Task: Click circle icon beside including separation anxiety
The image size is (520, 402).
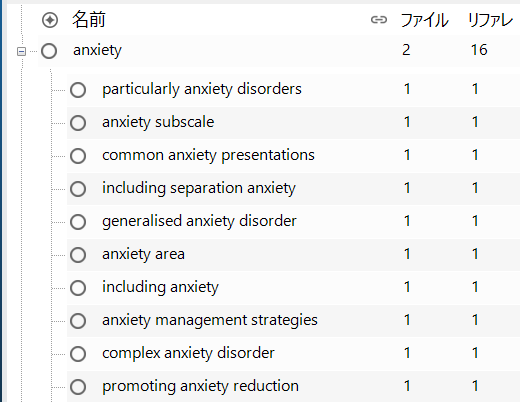Action: (x=78, y=189)
